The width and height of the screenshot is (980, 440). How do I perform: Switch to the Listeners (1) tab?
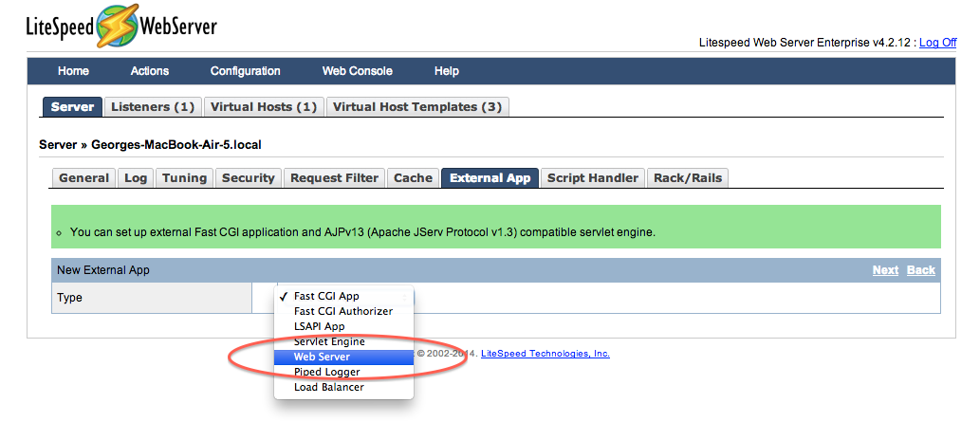click(x=153, y=107)
